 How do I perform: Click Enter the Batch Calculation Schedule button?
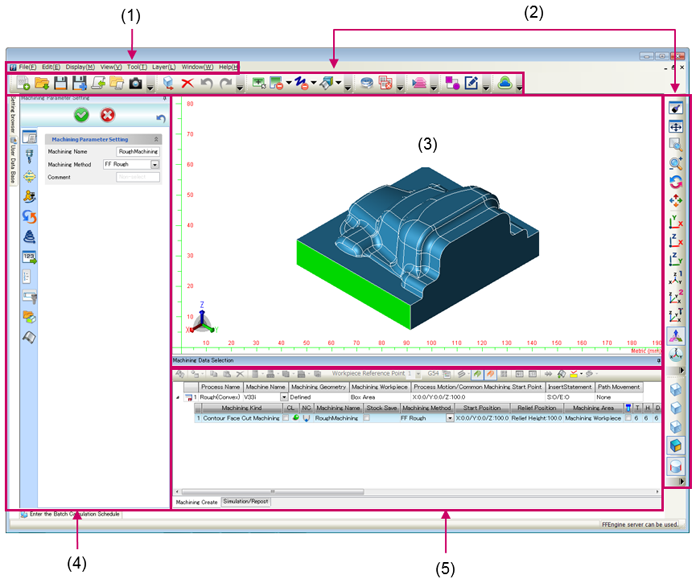(x=71, y=514)
